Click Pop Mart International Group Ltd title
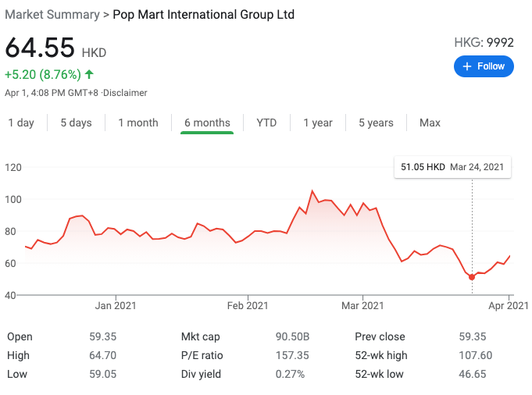The height and width of the screenshot is (395, 532). point(204,15)
